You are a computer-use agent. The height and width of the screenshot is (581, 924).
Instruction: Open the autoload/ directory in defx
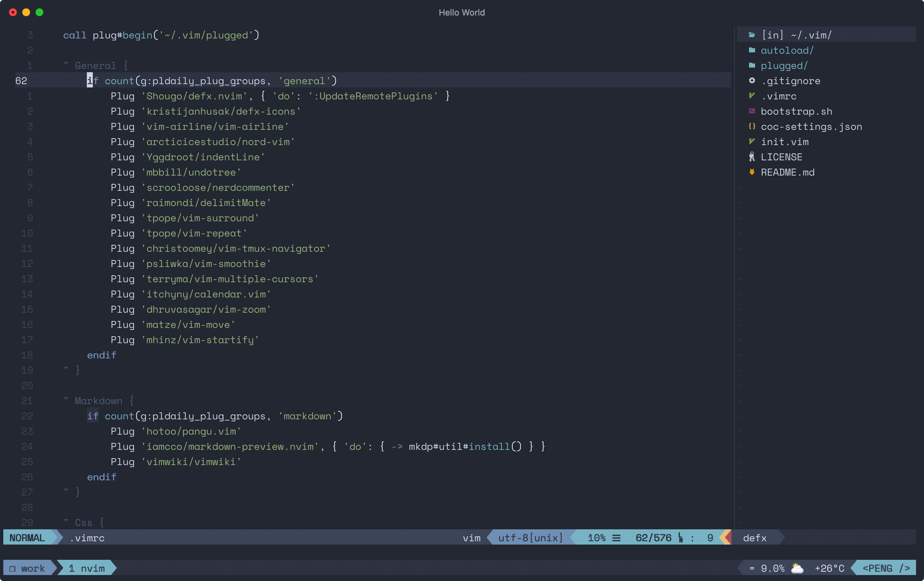pos(787,50)
